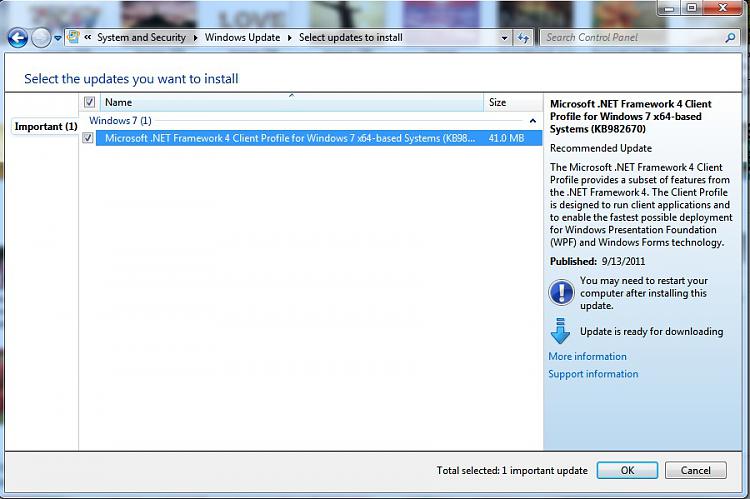Image resolution: width=750 pixels, height=499 pixels.
Task: Click the OK button
Action: pos(627,470)
